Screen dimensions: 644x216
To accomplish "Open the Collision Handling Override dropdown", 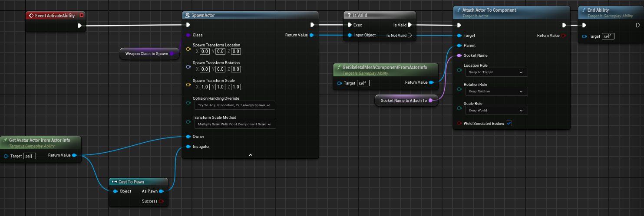I will 234,105.
